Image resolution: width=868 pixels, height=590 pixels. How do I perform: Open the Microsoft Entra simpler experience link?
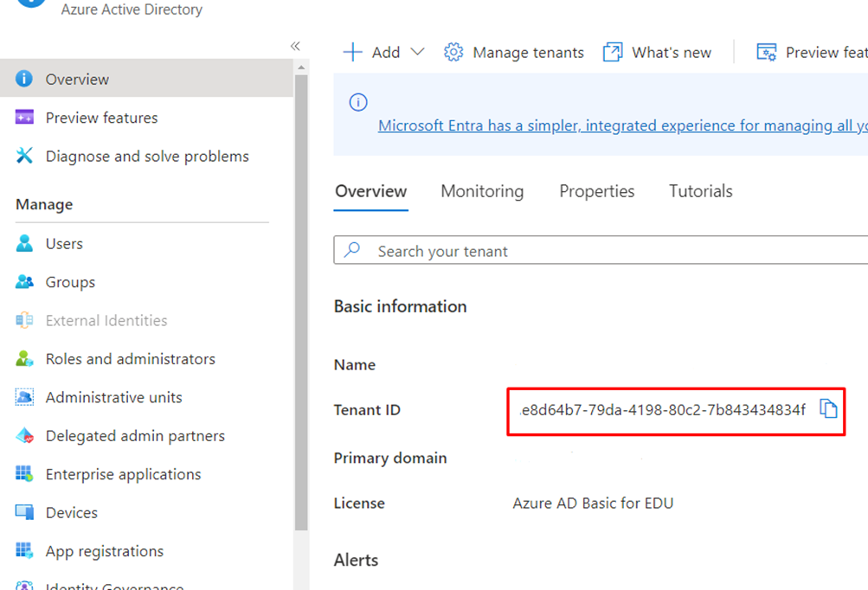[x=623, y=125]
